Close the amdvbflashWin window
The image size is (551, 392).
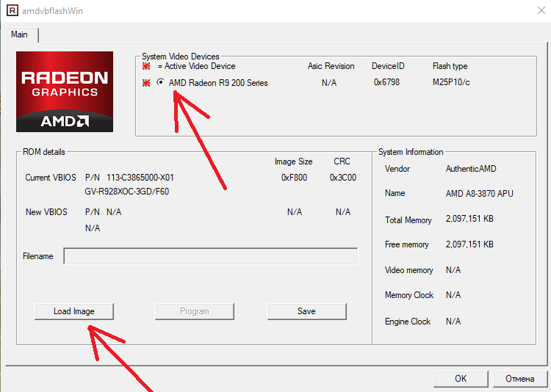[x=541, y=10]
